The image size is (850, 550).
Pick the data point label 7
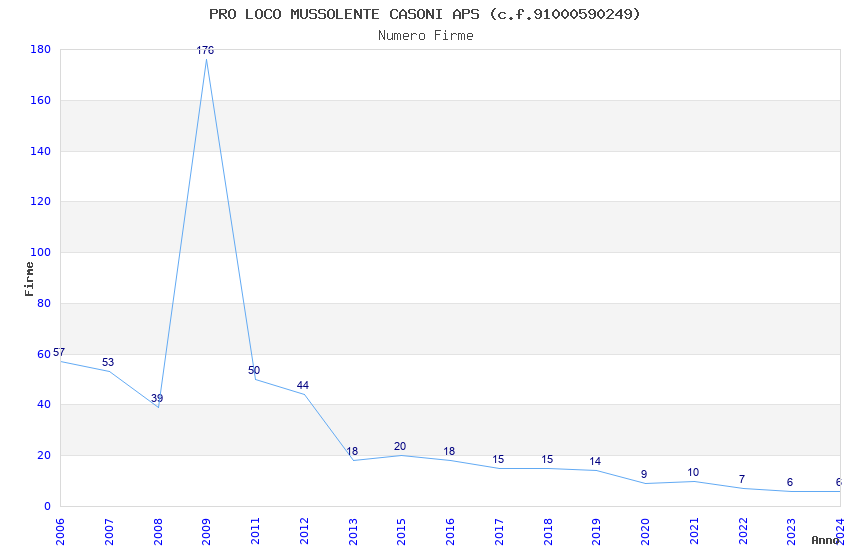tap(742, 479)
